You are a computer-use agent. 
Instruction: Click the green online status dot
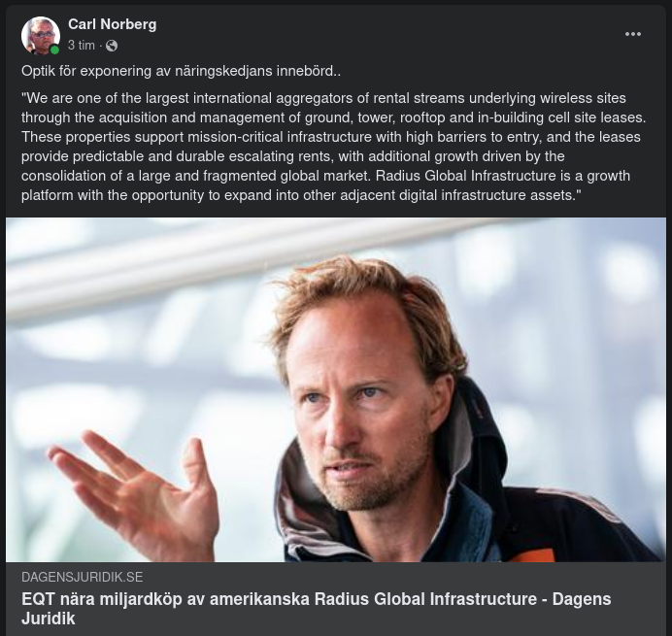tap(55, 50)
